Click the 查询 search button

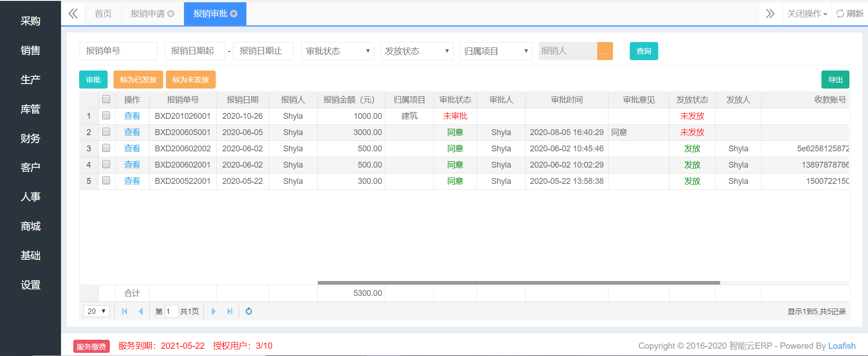point(644,51)
